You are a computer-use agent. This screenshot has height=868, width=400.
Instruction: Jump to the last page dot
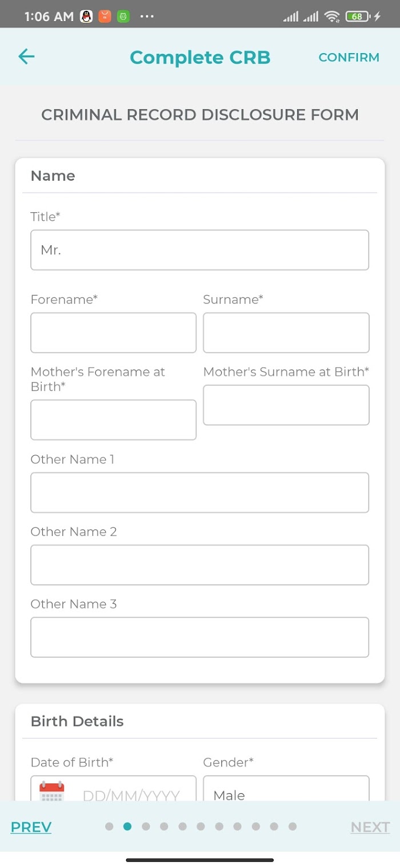[x=292, y=826]
